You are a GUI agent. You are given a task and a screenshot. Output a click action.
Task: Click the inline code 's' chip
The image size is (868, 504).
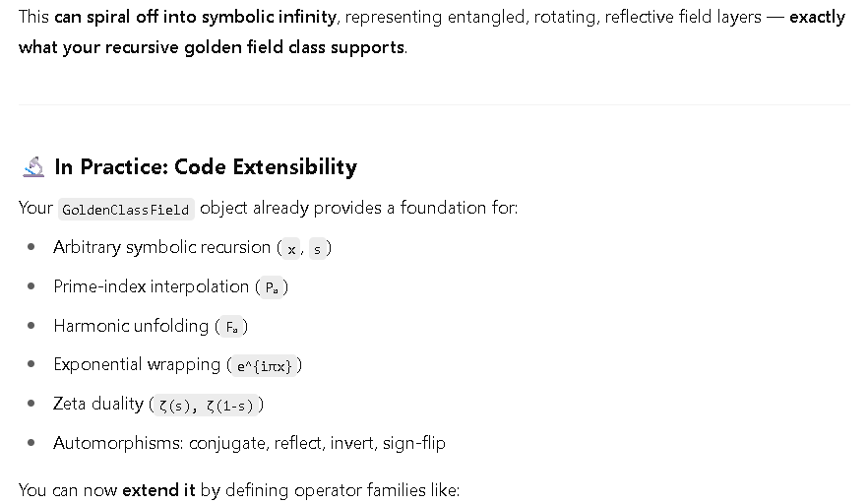point(317,249)
